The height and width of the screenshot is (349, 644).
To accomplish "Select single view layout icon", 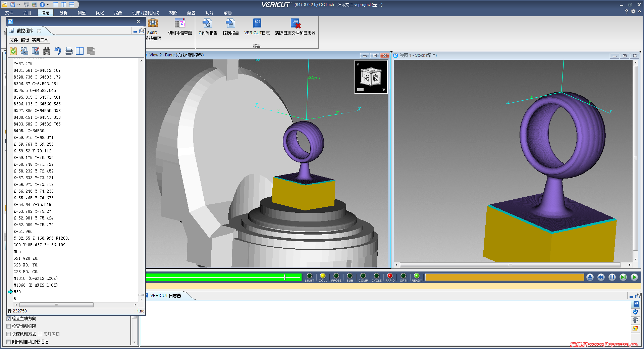I will [x=56, y=5].
